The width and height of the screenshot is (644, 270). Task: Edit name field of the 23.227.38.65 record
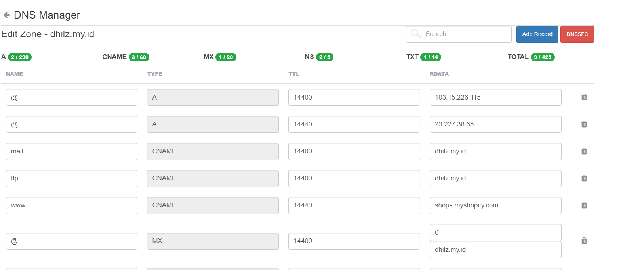72,124
